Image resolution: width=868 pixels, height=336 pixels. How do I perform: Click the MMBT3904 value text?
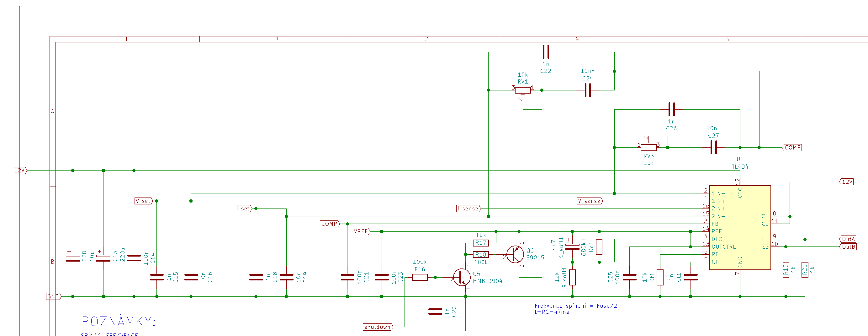(x=488, y=281)
